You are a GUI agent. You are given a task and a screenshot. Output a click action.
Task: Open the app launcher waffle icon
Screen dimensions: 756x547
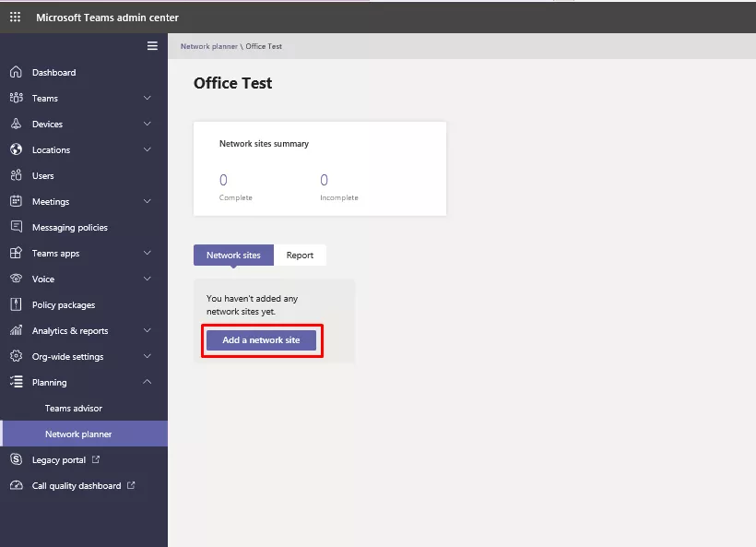[x=15, y=18]
